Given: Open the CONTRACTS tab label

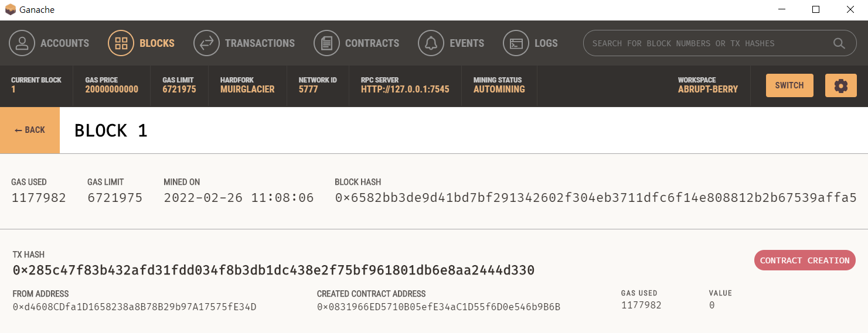Looking at the screenshot, I should pyautogui.click(x=372, y=43).
